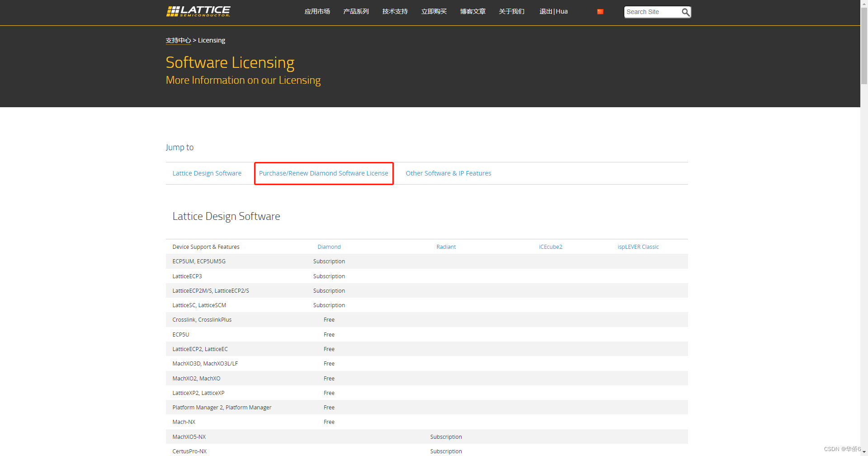Click the MachXO5-NX row label
The height and width of the screenshot is (456, 868).
pyautogui.click(x=189, y=437)
